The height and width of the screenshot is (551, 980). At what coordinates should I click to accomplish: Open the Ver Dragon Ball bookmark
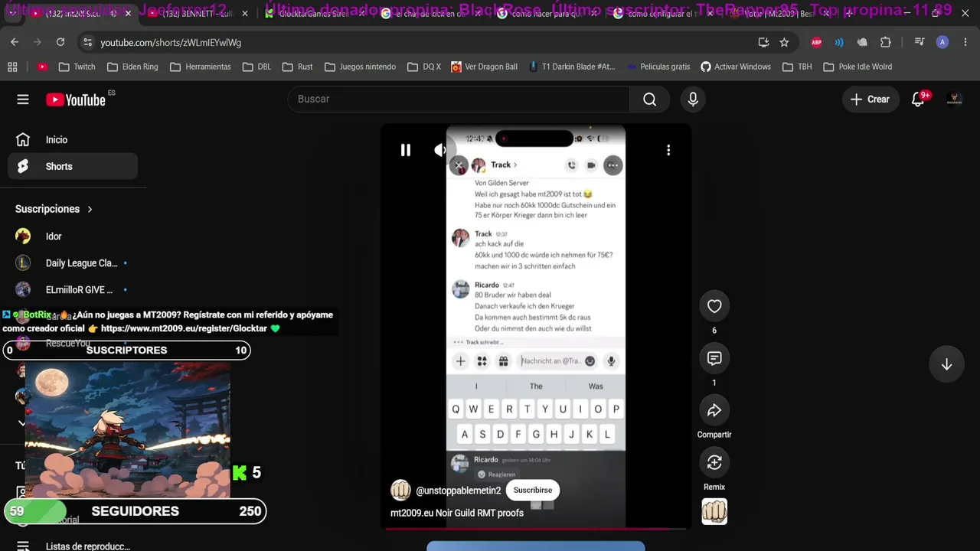pos(485,67)
